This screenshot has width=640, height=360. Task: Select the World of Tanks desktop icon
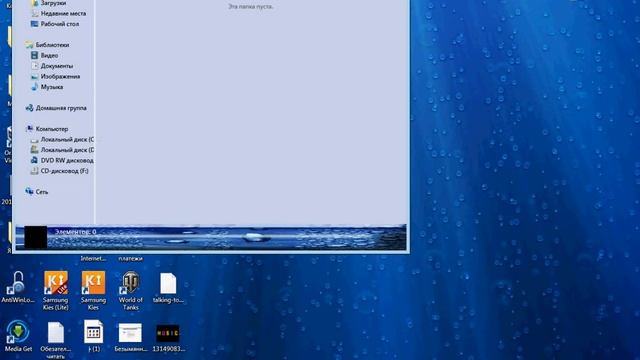pos(131,291)
